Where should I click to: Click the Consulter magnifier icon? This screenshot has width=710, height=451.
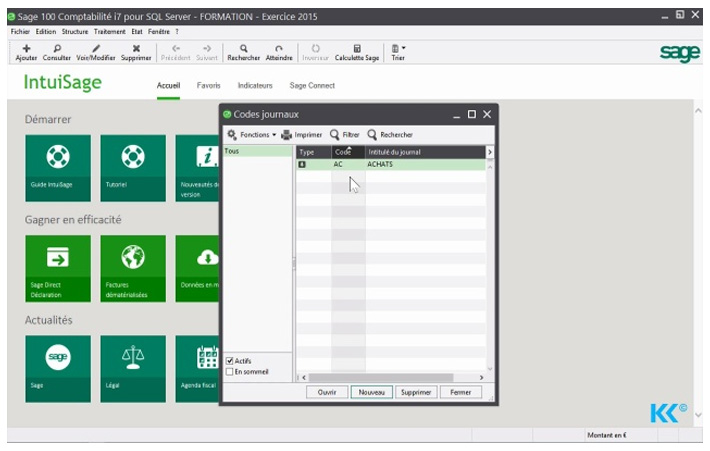tap(57, 48)
